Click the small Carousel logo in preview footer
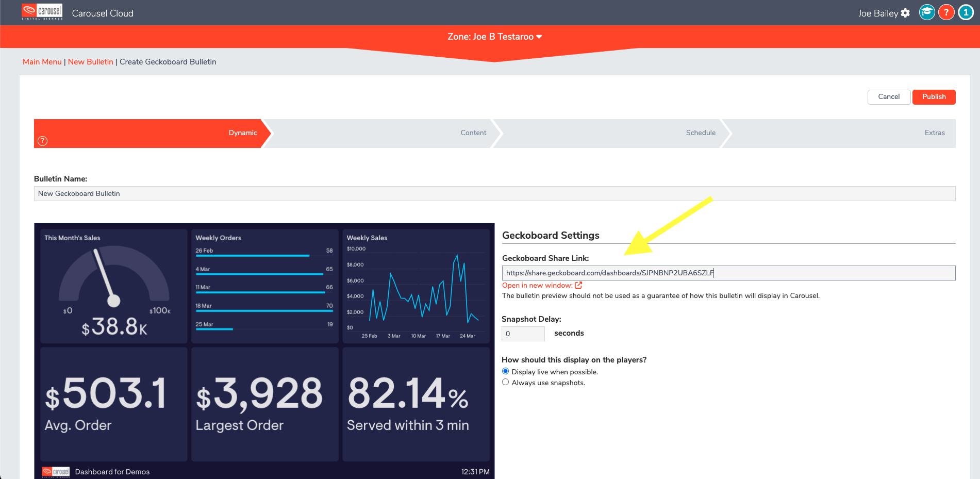Image resolution: width=980 pixels, height=479 pixels. [56, 472]
